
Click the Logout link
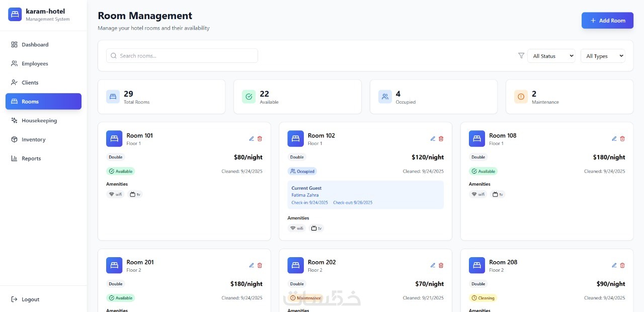30,299
